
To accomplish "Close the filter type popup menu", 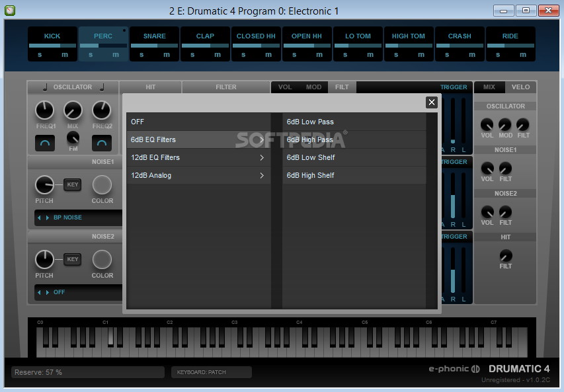I will (432, 102).
